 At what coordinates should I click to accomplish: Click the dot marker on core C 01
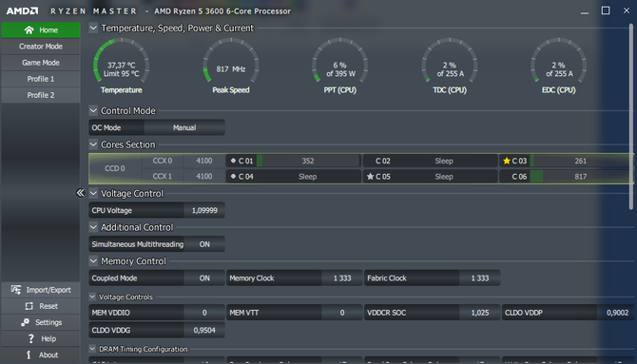click(233, 161)
